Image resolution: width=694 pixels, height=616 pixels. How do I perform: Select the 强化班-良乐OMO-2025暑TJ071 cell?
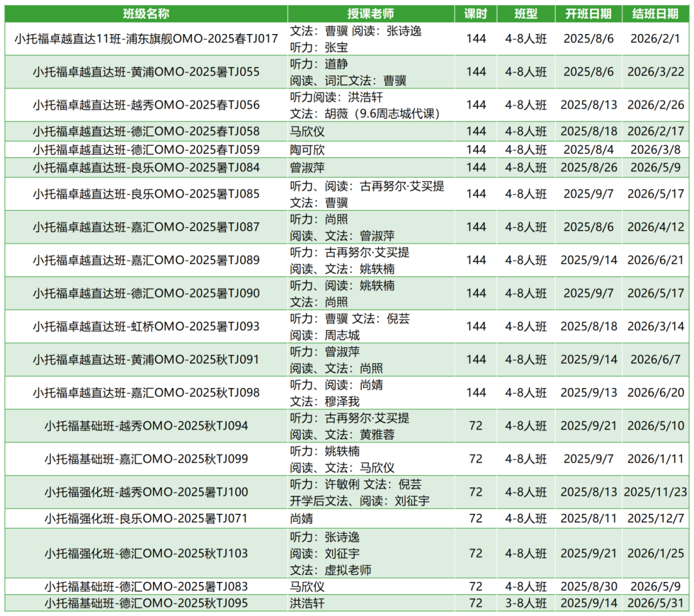146,518
